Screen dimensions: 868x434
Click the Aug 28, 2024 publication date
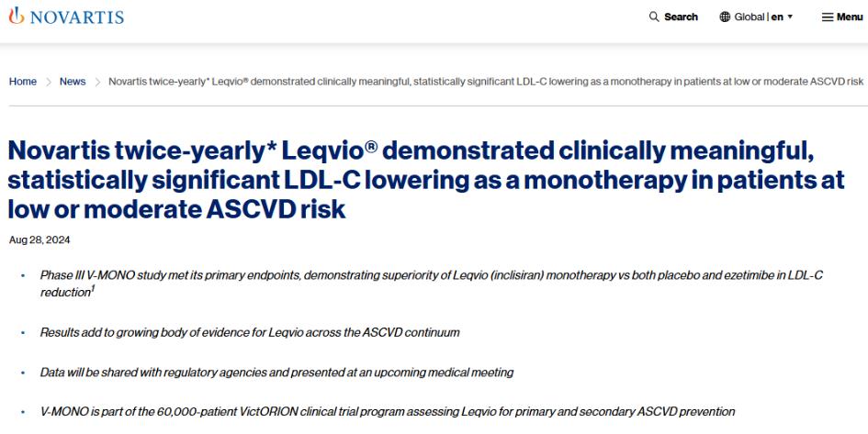[x=30, y=239]
